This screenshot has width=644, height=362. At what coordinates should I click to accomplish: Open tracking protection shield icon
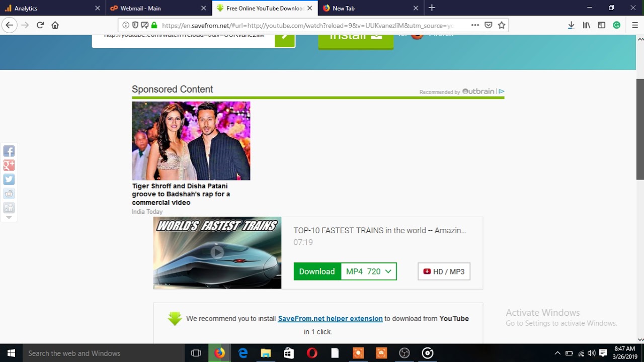click(135, 25)
